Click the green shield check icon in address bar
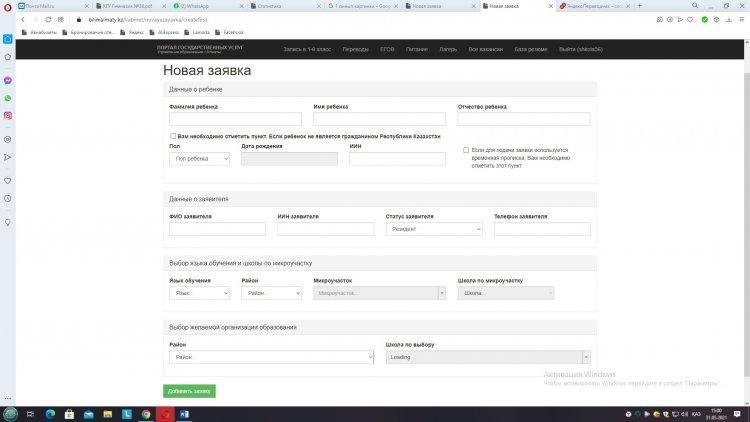750x422 pixels. [705, 20]
